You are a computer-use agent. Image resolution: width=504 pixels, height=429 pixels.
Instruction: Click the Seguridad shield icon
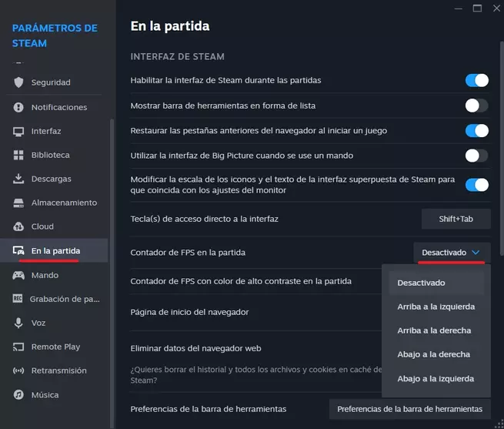(x=18, y=82)
